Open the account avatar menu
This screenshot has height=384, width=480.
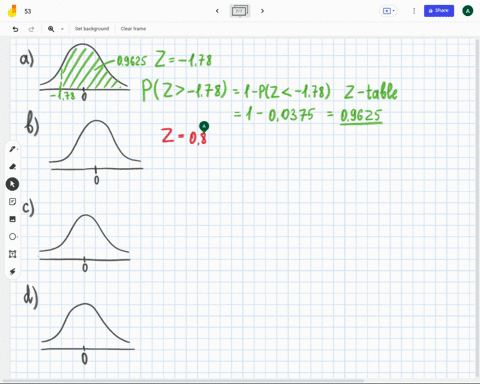click(468, 11)
